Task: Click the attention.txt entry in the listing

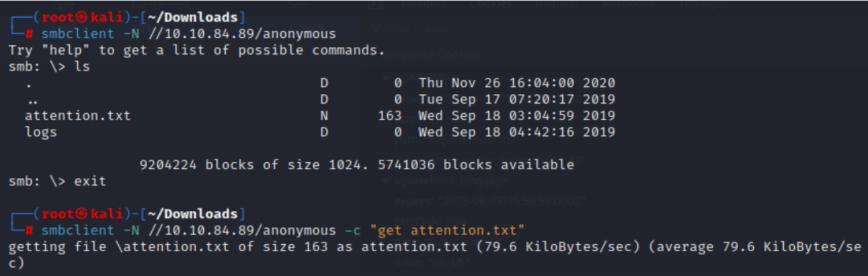Action: coord(78,116)
